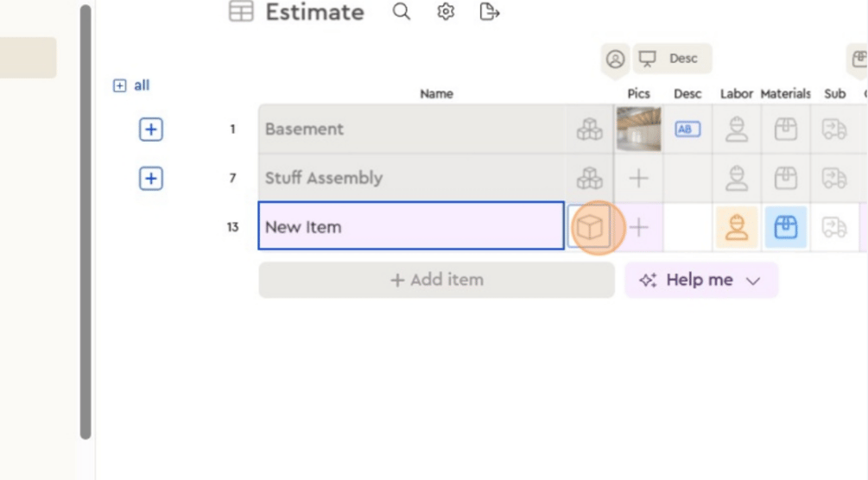Open the Basement description AB icon
The height and width of the screenshot is (480, 868).
click(687, 129)
